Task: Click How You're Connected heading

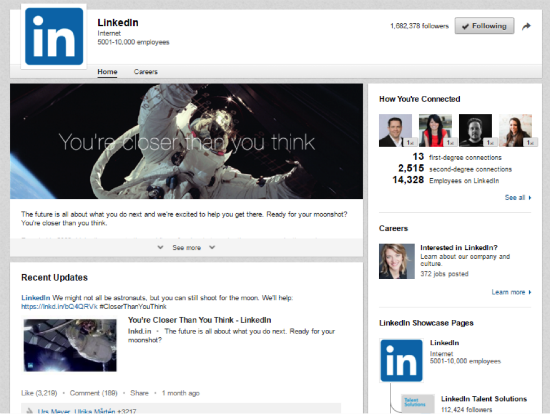Action: [x=420, y=99]
